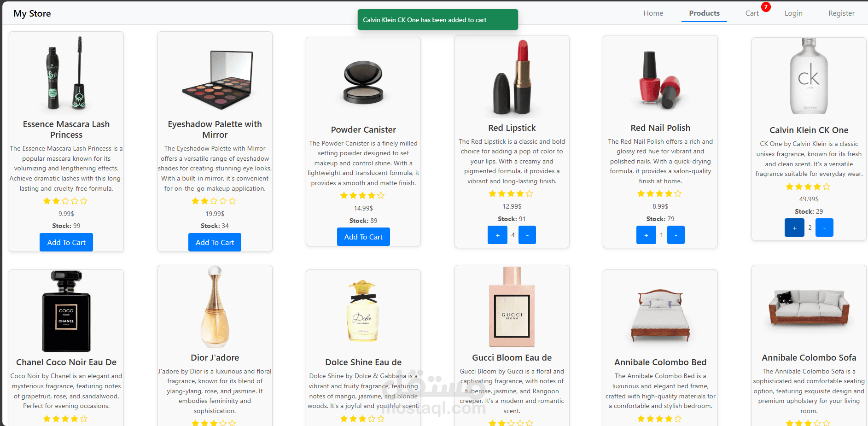Click the Gucci Bloom perfume image

click(512, 307)
